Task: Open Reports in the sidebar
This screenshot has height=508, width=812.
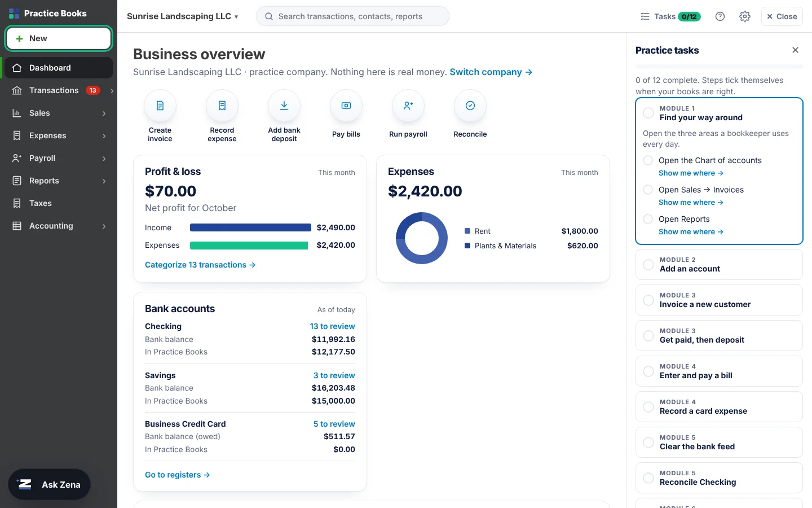Action: (59, 181)
